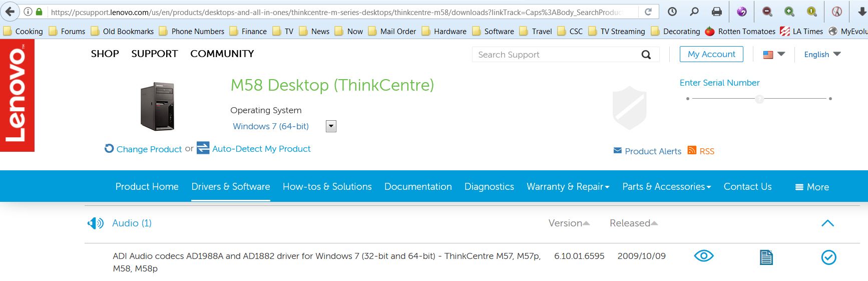Screen dimensions: 868x281
Task: Click the Audio speaker category icon
Action: pos(96,223)
